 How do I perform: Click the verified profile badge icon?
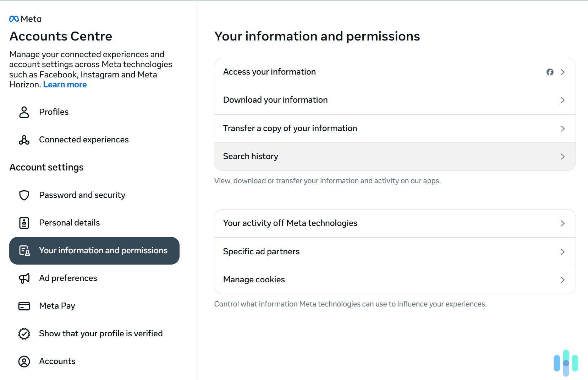[24, 333]
